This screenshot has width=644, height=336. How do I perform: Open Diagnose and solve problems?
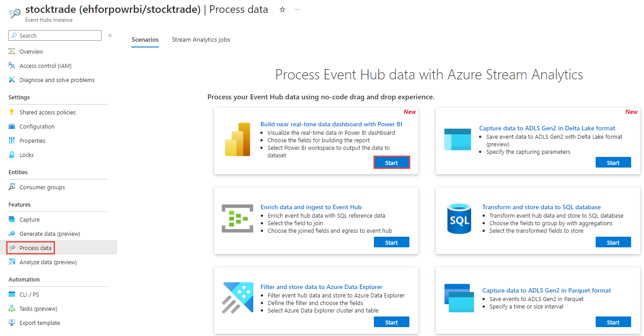tap(57, 80)
